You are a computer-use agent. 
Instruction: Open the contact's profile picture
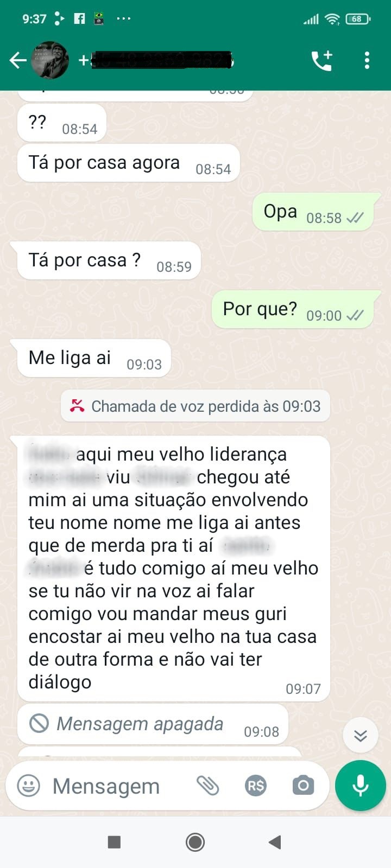point(50,60)
